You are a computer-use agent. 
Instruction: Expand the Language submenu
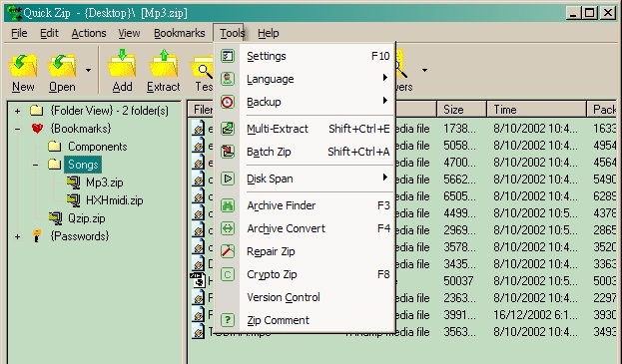[x=305, y=79]
